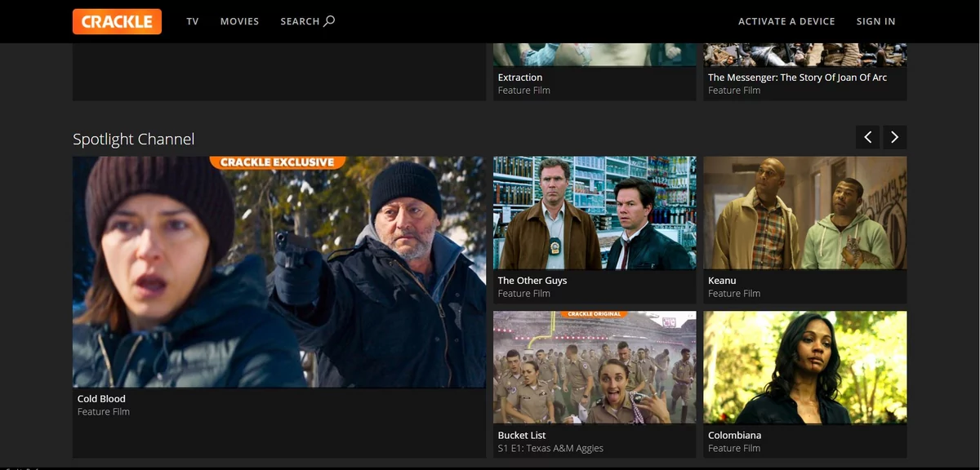Click the Extraction title text
The width and height of the screenshot is (980, 470).
520,78
